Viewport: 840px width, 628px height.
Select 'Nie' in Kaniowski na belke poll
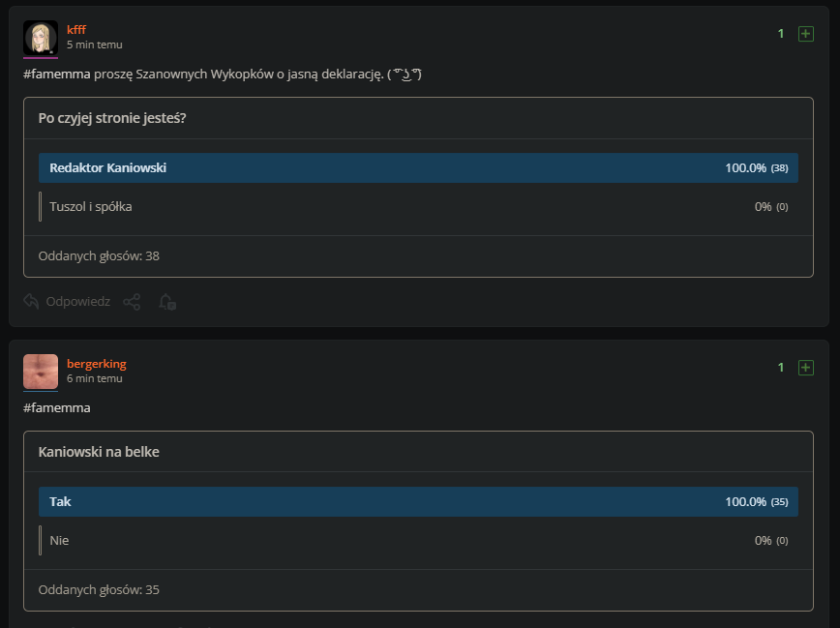pyautogui.click(x=418, y=540)
